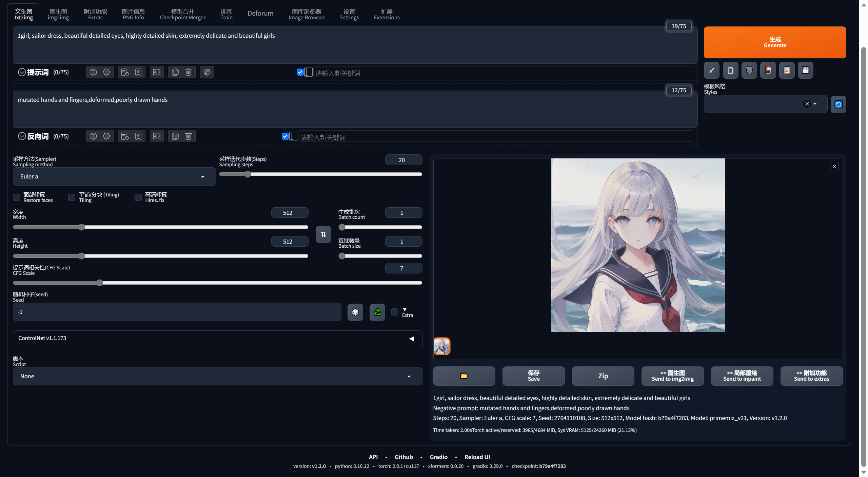The width and height of the screenshot is (868, 477).
Task: Click the Reload UI footer link
Action: [x=477, y=457]
